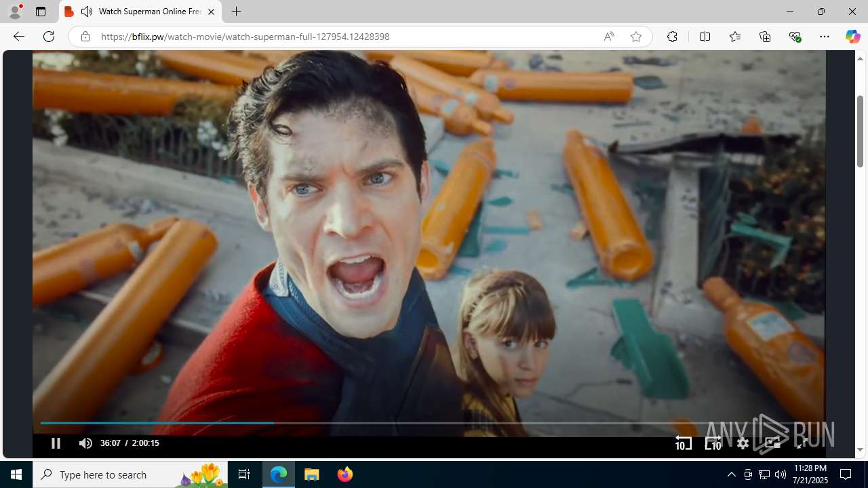
Task: Refresh the current page
Action: (x=49, y=37)
